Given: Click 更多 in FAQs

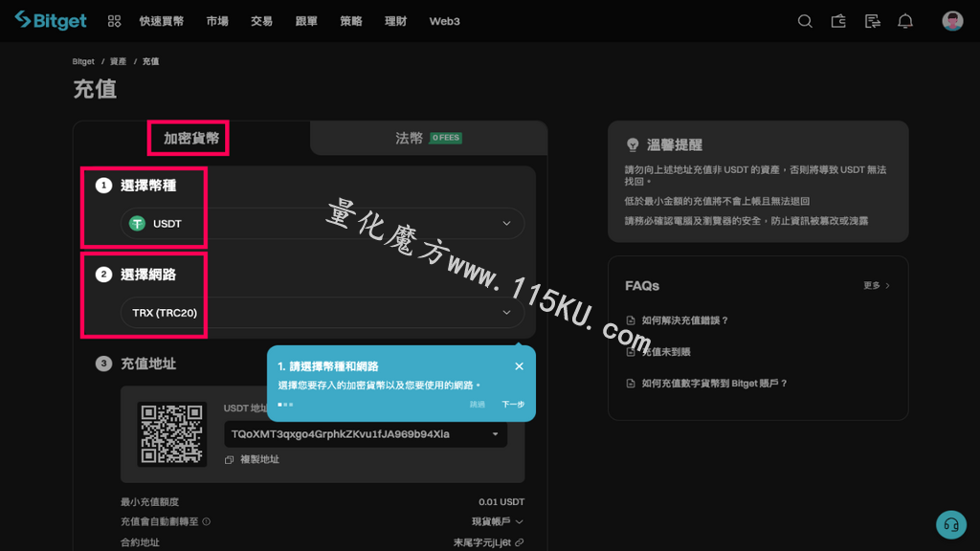Looking at the screenshot, I should pyautogui.click(x=877, y=285).
